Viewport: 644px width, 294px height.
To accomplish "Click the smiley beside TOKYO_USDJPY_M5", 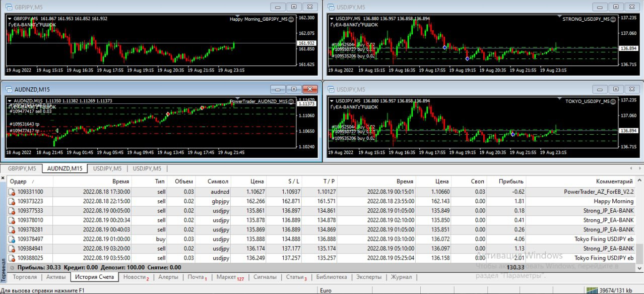I will point(613,101).
